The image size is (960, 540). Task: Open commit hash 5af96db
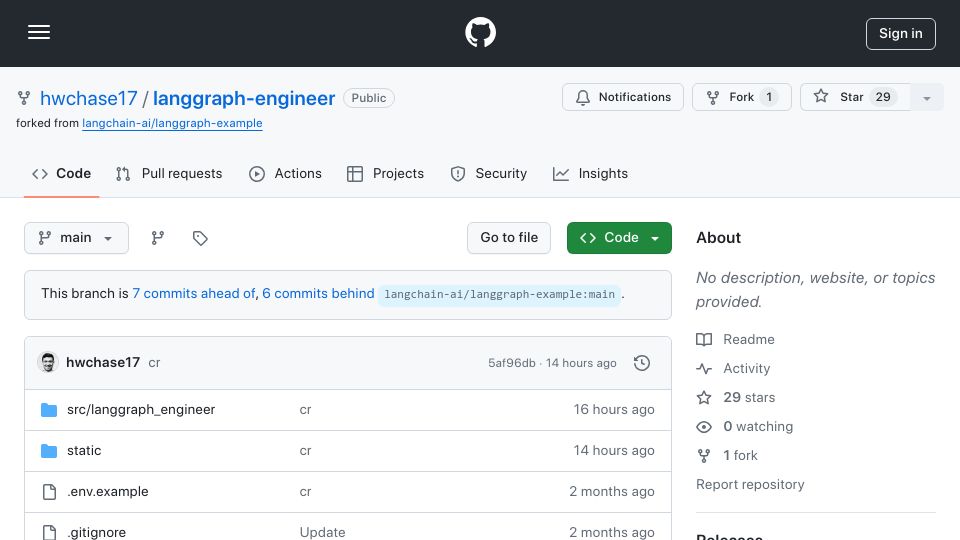pyautogui.click(x=512, y=363)
